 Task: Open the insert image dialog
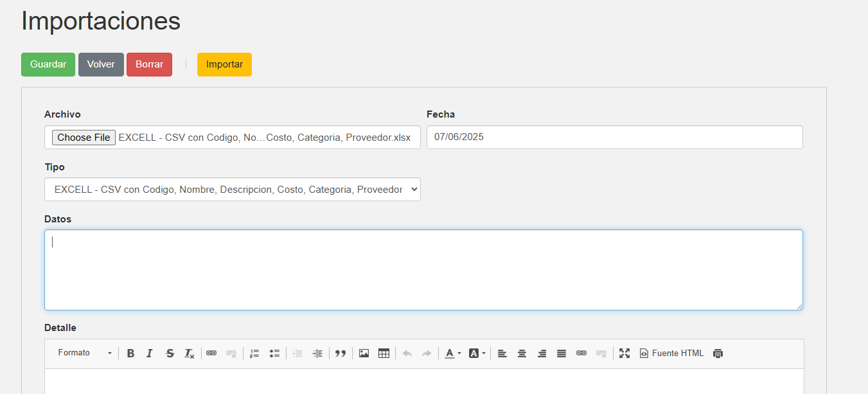pos(364,354)
